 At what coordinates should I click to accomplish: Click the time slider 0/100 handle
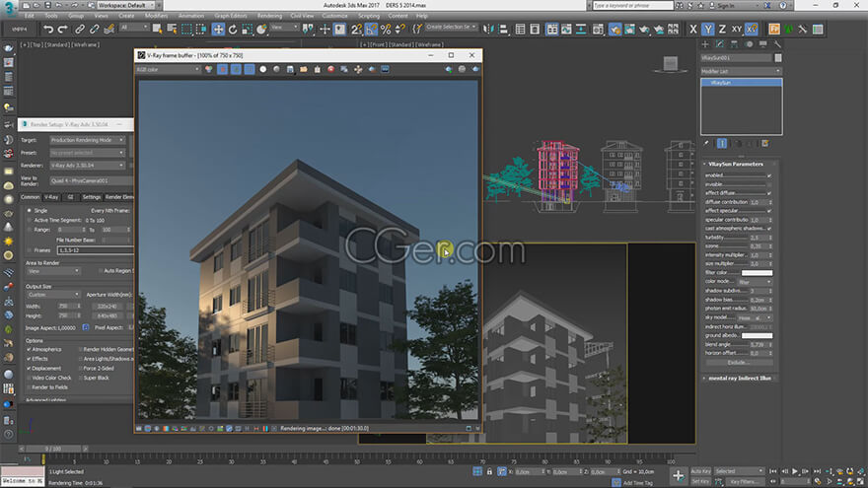(53, 449)
